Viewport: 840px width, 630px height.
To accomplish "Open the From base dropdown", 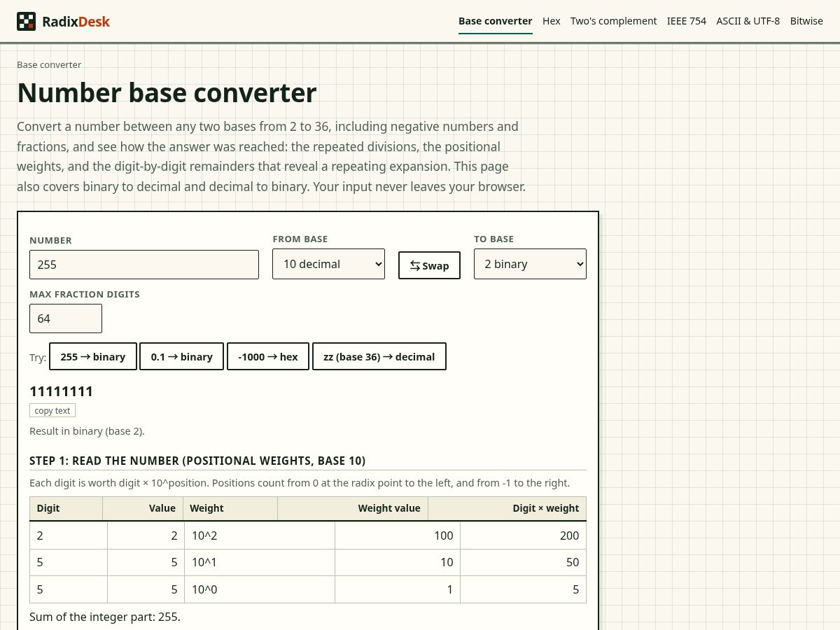I will [328, 264].
